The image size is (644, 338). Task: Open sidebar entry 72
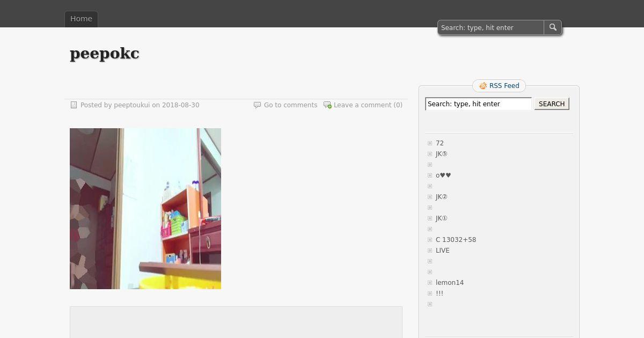[440, 143]
